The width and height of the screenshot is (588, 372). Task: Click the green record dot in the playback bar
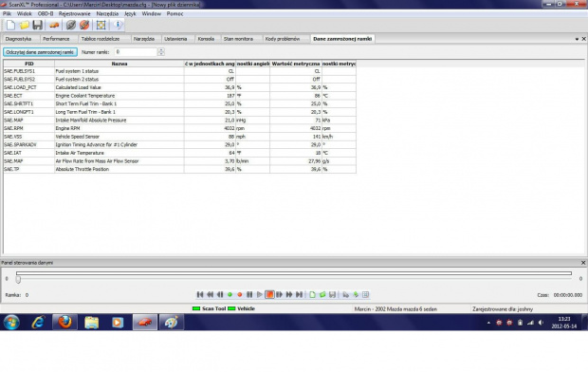point(230,295)
